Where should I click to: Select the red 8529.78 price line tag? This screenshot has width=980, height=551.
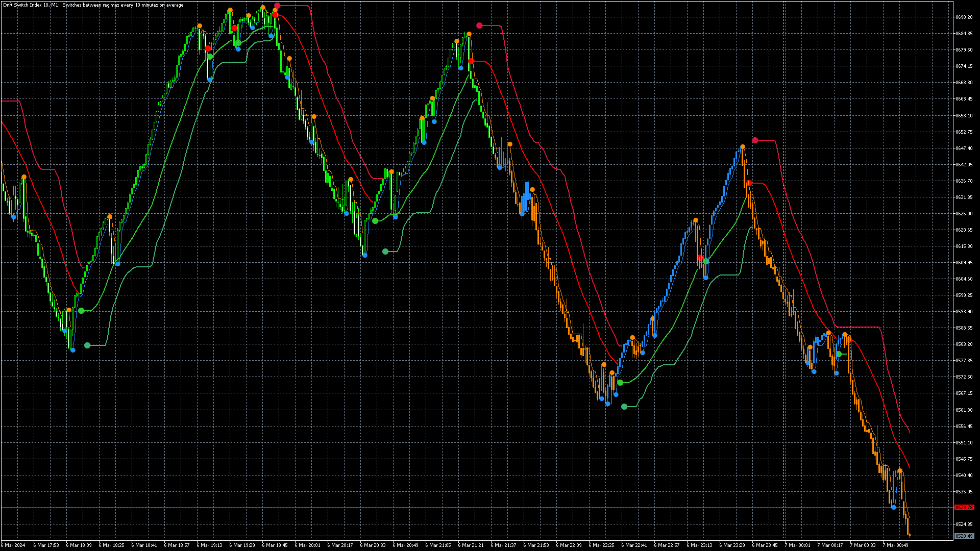965,508
